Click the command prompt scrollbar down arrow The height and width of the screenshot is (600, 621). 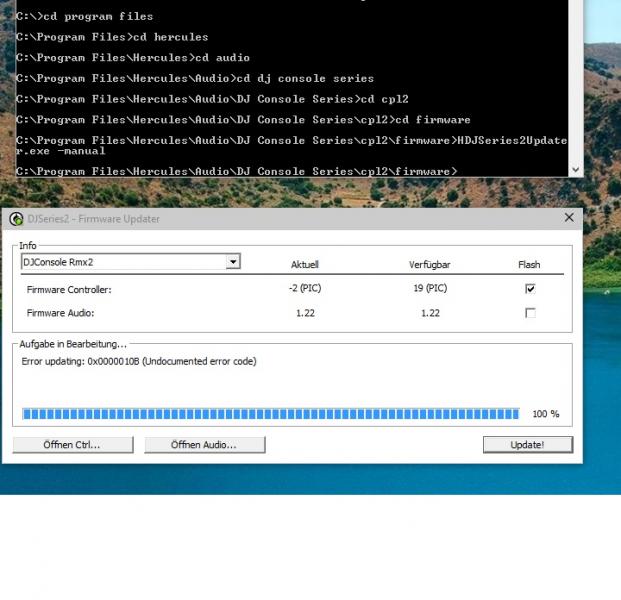(x=576, y=170)
